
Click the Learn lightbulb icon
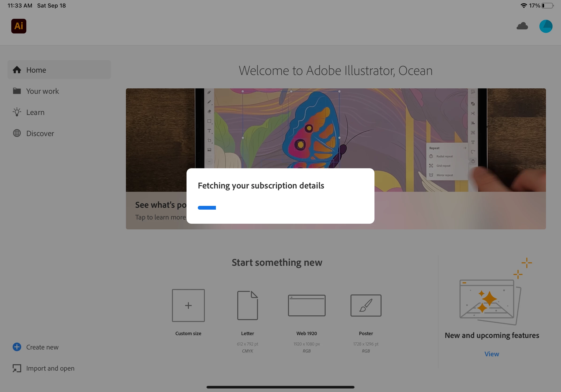17,112
